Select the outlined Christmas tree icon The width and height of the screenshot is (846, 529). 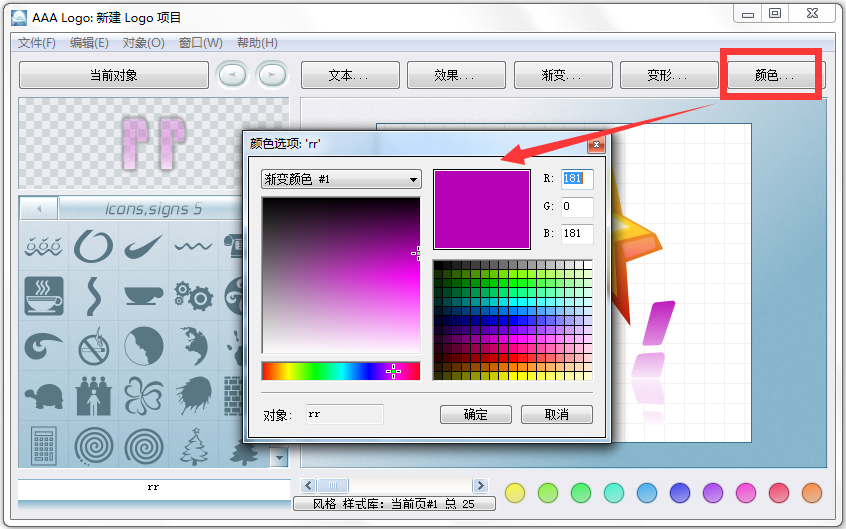(193, 443)
